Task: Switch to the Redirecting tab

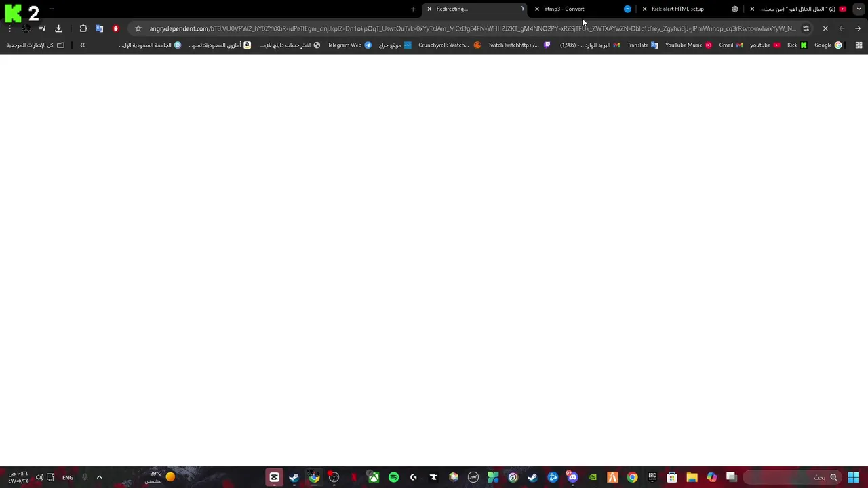Action: pos(475,9)
